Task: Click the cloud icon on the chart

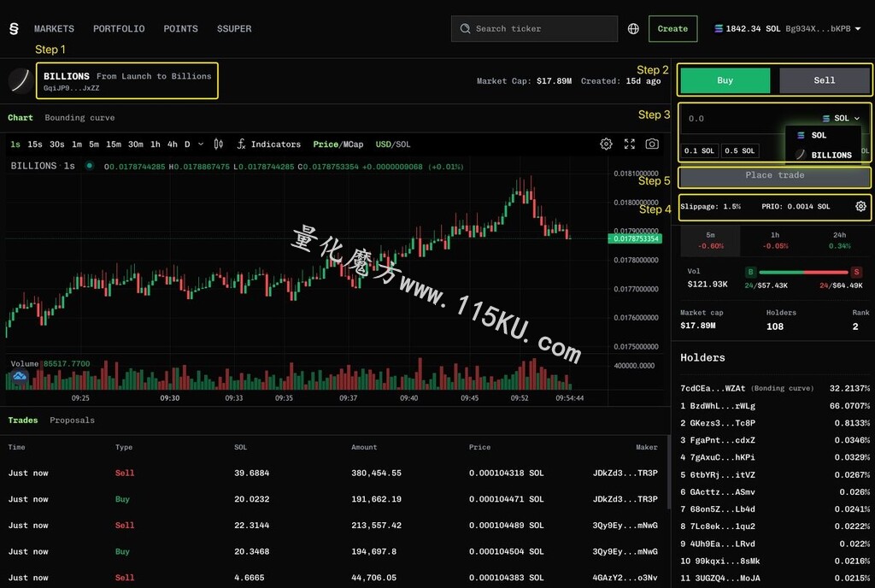Action: click(20, 377)
